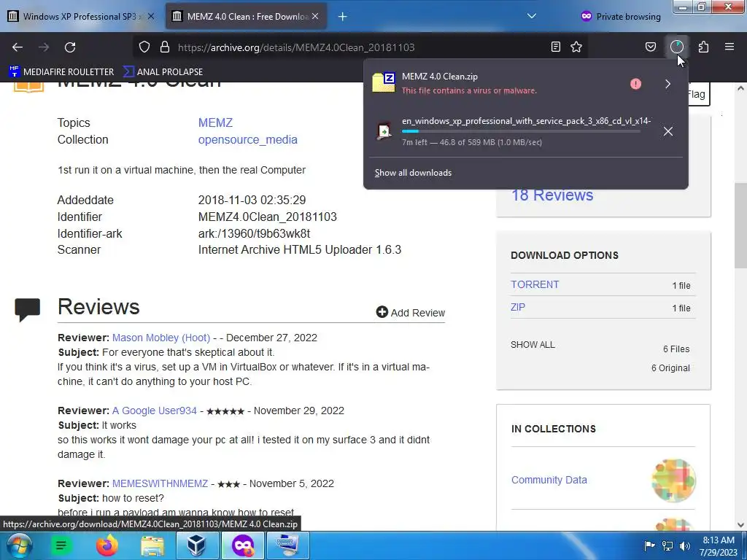The height and width of the screenshot is (560, 747).
Task: Click the 6 Files count
Action: point(676,349)
